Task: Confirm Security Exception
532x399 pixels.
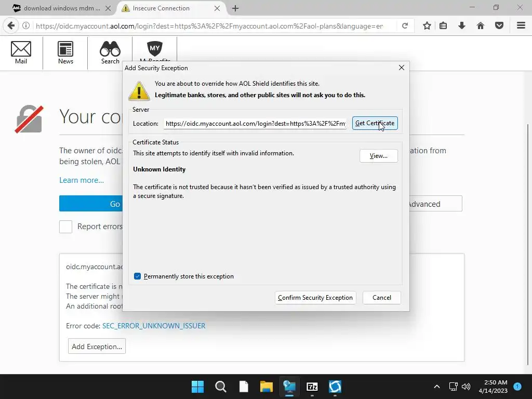Action: click(315, 298)
